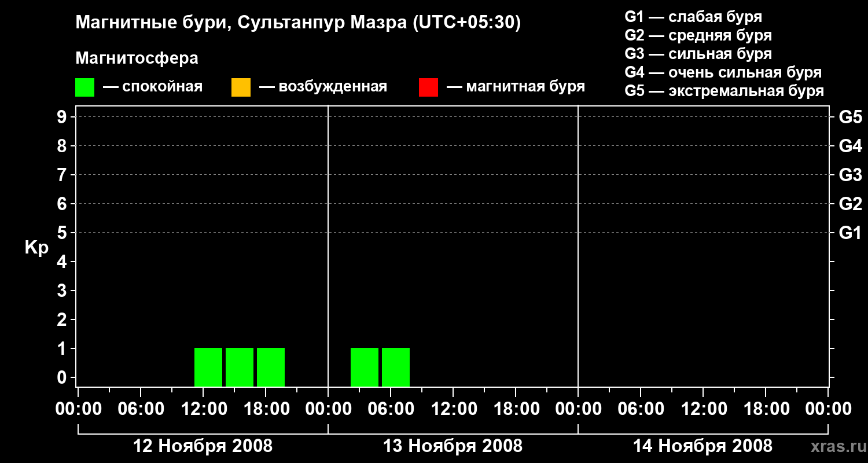Click the G1 right-axis label
The height and width of the screenshot is (463, 868).
click(851, 233)
